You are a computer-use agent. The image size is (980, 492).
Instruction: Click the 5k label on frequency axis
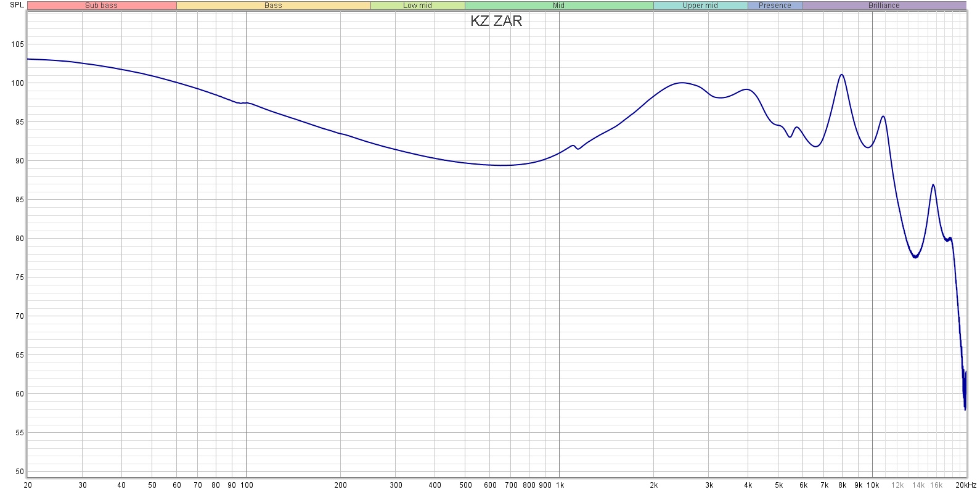(x=778, y=485)
